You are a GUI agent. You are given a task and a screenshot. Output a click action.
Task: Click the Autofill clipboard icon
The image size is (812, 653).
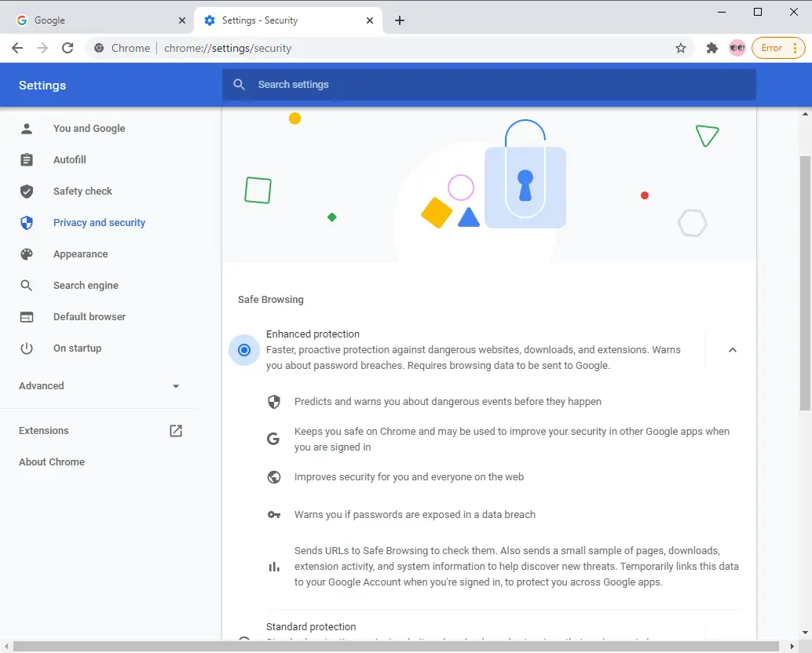point(27,160)
